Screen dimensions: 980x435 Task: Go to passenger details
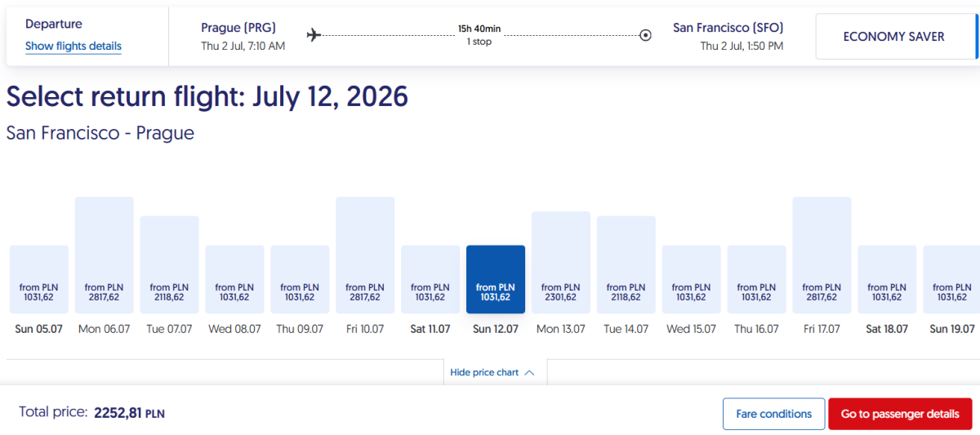(900, 414)
